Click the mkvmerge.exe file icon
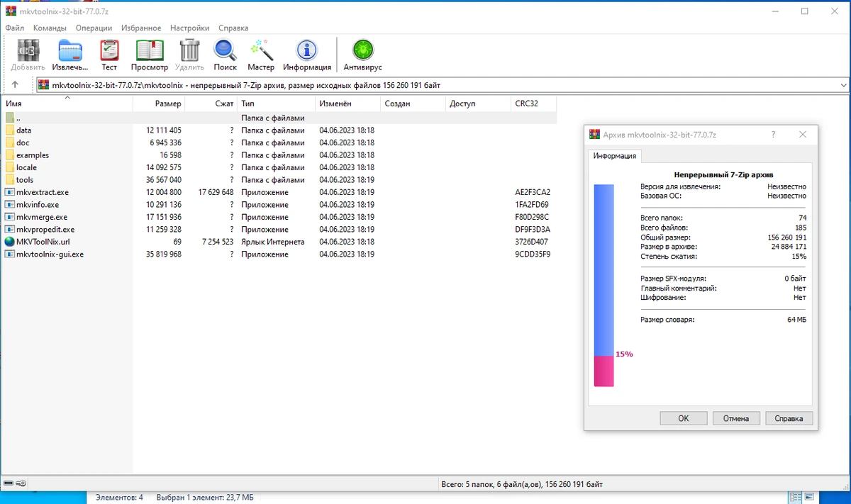851x504 pixels. tap(9, 217)
